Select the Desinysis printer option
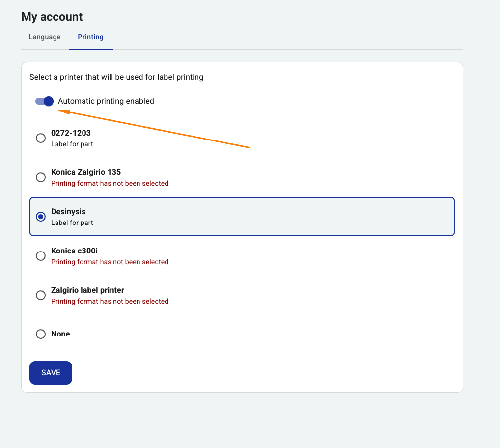This screenshot has height=448, width=500. 41,217
